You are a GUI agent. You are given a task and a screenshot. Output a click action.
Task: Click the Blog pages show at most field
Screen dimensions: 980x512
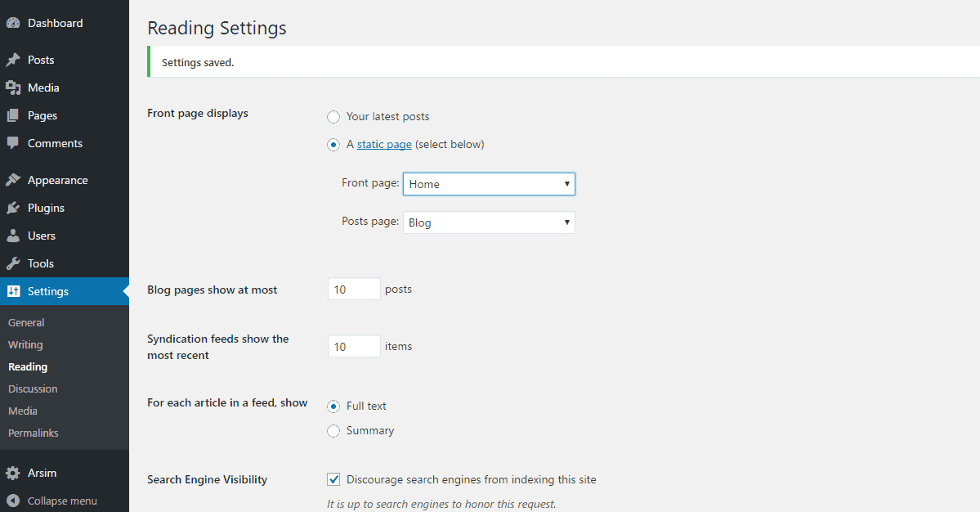[353, 289]
